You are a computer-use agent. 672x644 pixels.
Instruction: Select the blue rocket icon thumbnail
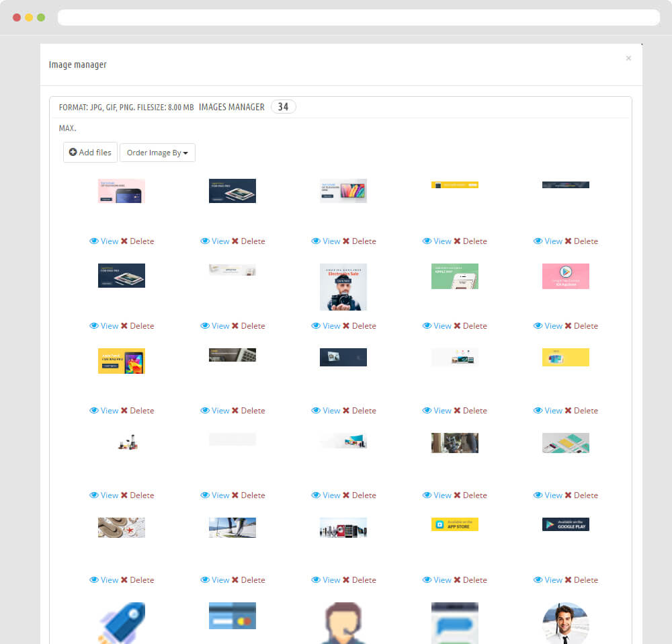point(121,623)
